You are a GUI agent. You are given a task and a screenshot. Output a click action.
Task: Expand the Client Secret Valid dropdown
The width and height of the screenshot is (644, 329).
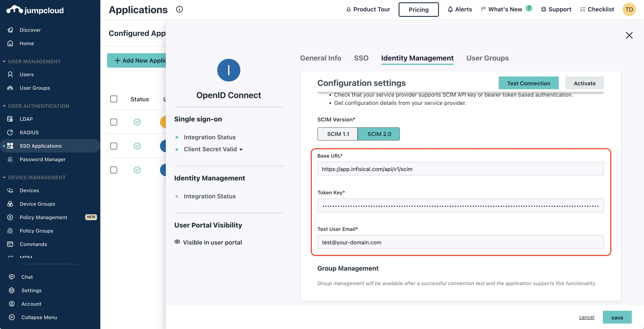(x=241, y=150)
